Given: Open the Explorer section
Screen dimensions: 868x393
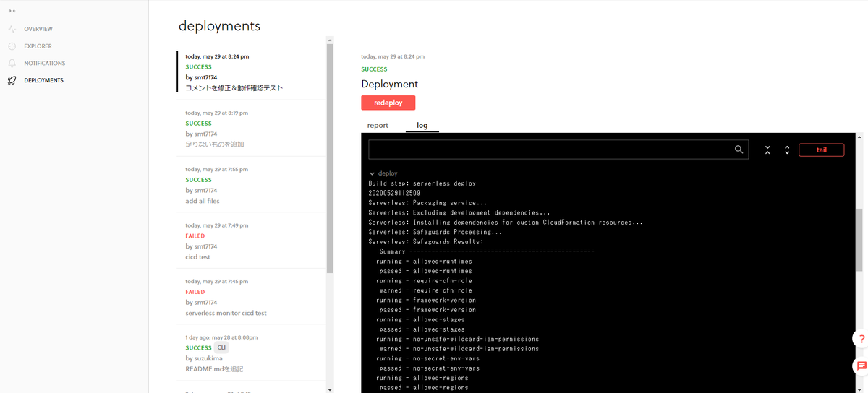Looking at the screenshot, I should 38,46.
